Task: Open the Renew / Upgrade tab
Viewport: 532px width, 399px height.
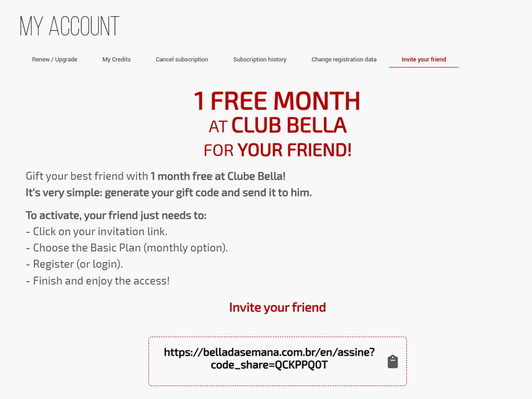Action: click(54, 60)
